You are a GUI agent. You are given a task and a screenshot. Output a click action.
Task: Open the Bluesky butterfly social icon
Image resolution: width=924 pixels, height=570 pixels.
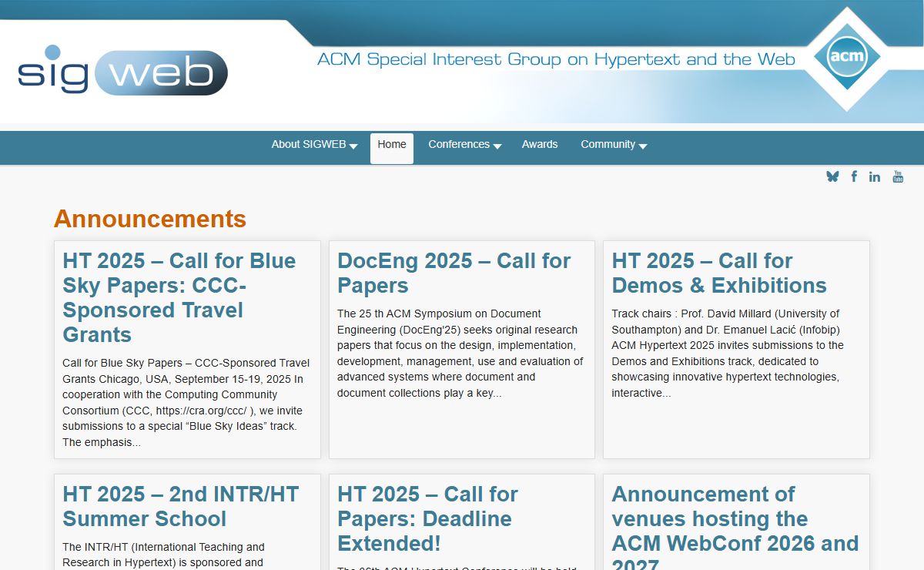coord(832,176)
